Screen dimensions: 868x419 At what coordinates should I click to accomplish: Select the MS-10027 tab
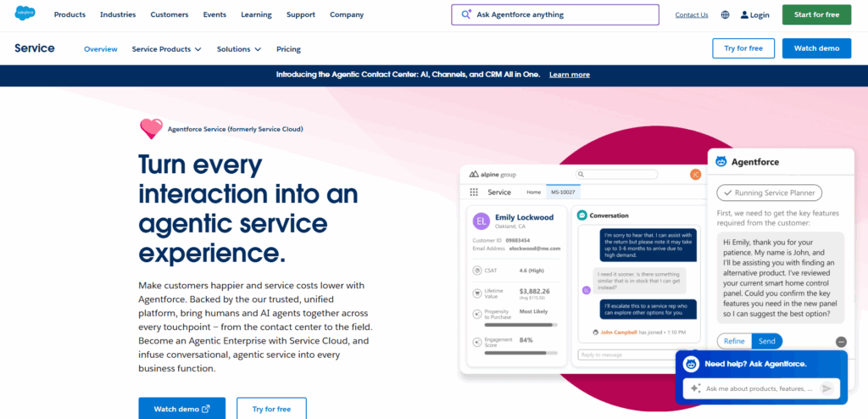[563, 193]
